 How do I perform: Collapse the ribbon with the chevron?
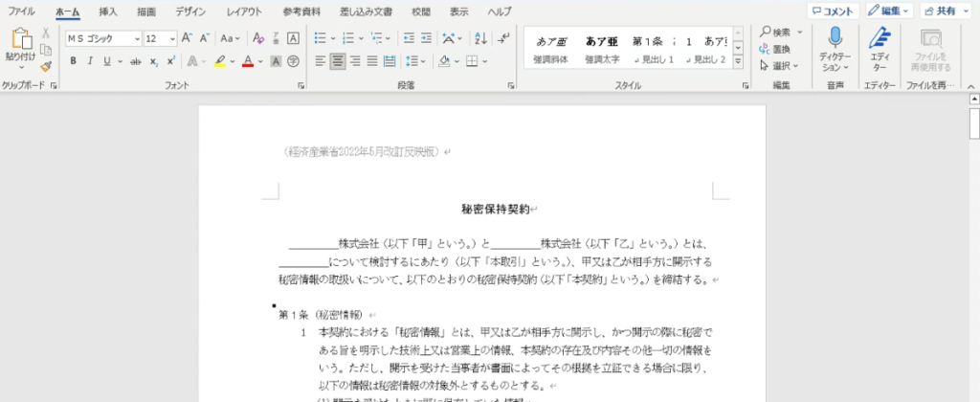[970, 85]
